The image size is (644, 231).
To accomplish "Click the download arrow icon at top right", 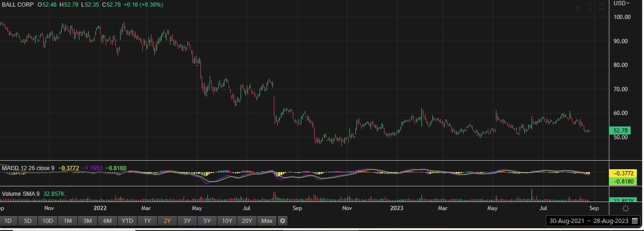I will click(578, 6).
